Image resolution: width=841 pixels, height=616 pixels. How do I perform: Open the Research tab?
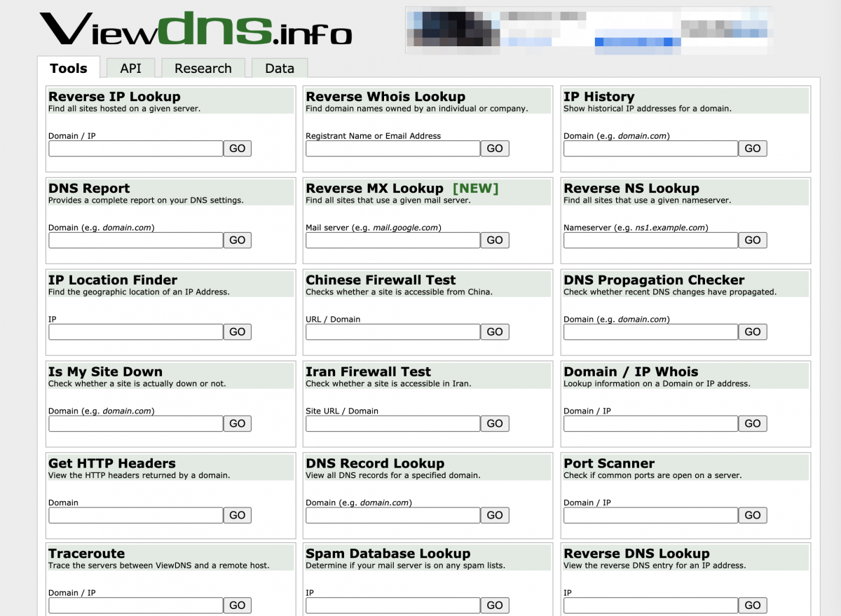point(203,68)
